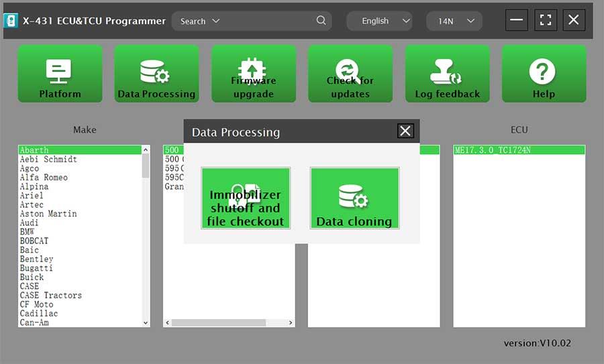
Task: Open Data Processing from the top tiles
Action: tap(157, 74)
